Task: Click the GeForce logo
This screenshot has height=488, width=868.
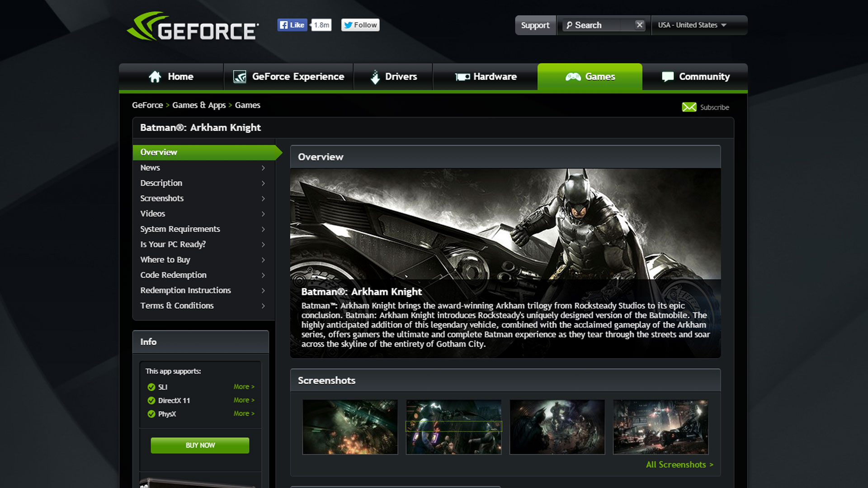Action: click(193, 26)
